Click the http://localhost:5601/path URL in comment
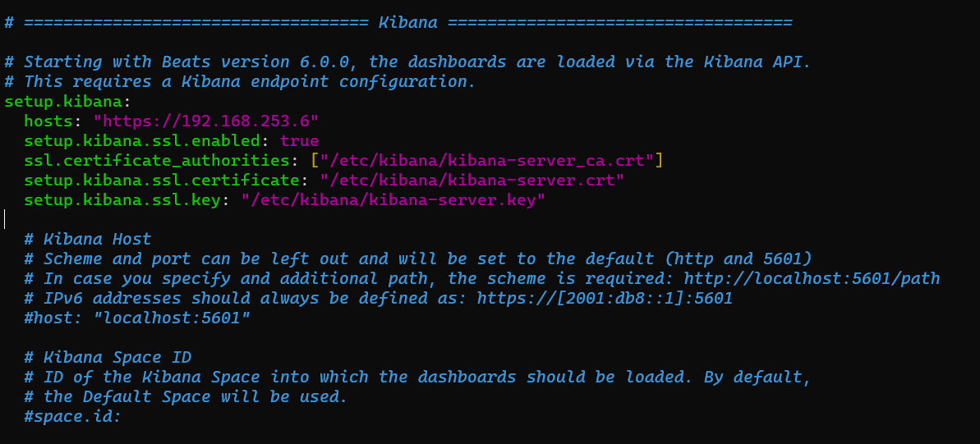 (812, 278)
